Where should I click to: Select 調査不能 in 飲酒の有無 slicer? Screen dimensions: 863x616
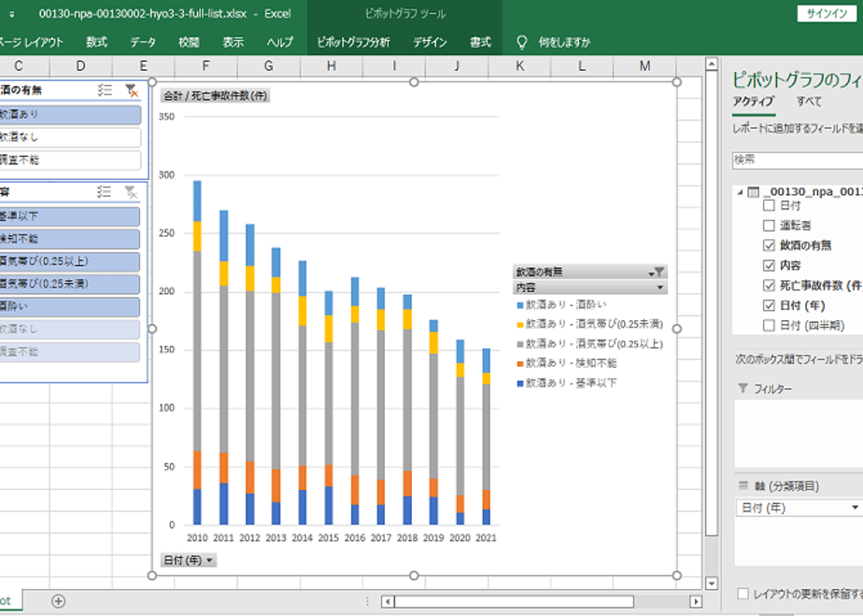[70, 160]
